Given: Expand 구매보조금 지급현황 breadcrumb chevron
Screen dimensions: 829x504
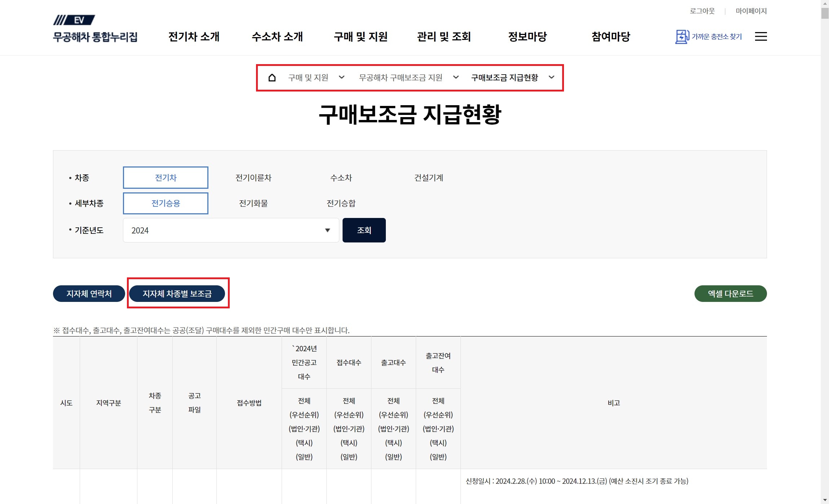Looking at the screenshot, I should click(x=551, y=77).
